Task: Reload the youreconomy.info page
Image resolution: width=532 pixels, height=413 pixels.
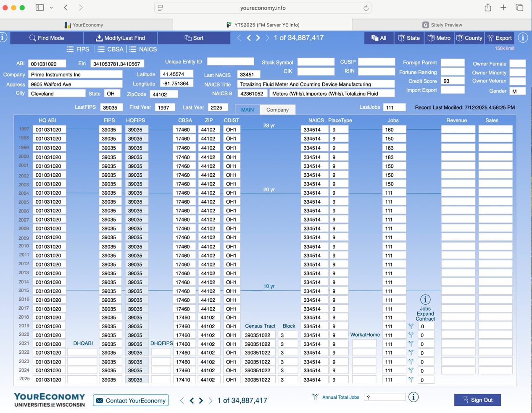Action: pyautogui.click(x=366, y=8)
